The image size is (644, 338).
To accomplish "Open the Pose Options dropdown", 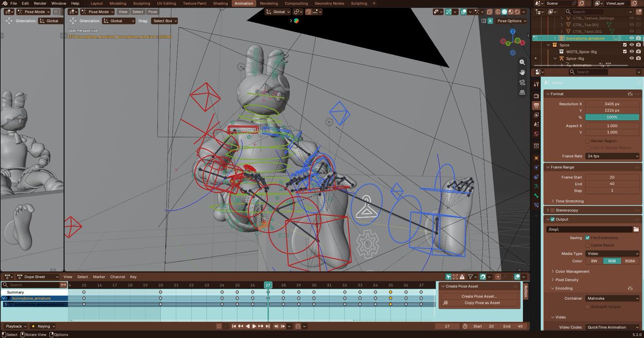I will 512,21.
